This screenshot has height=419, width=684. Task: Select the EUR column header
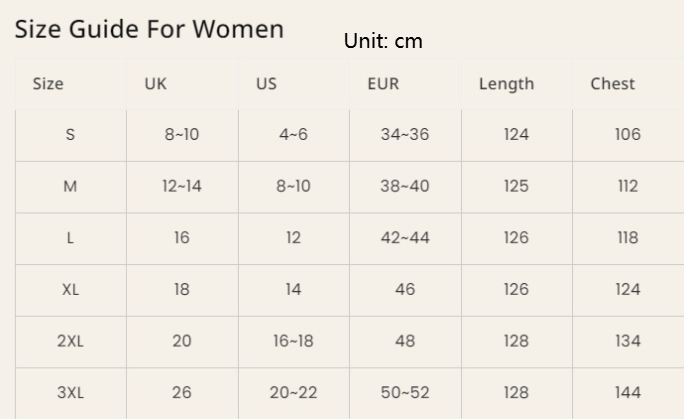pyautogui.click(x=383, y=84)
